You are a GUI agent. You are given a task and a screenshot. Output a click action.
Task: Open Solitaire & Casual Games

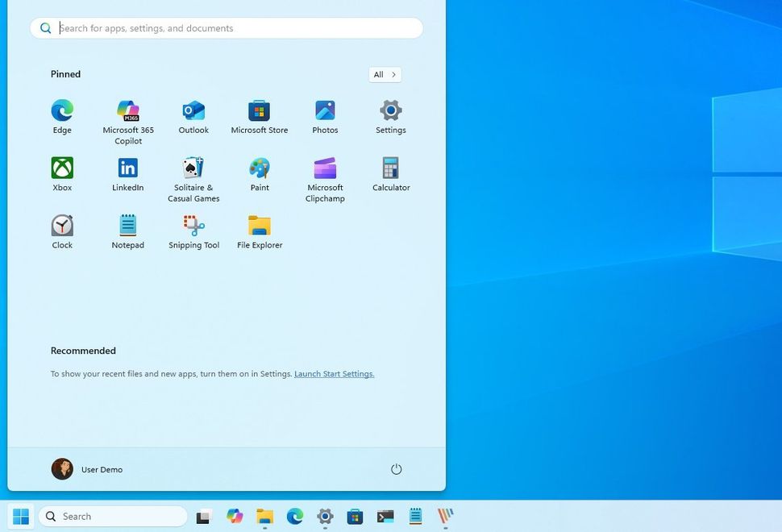193,168
